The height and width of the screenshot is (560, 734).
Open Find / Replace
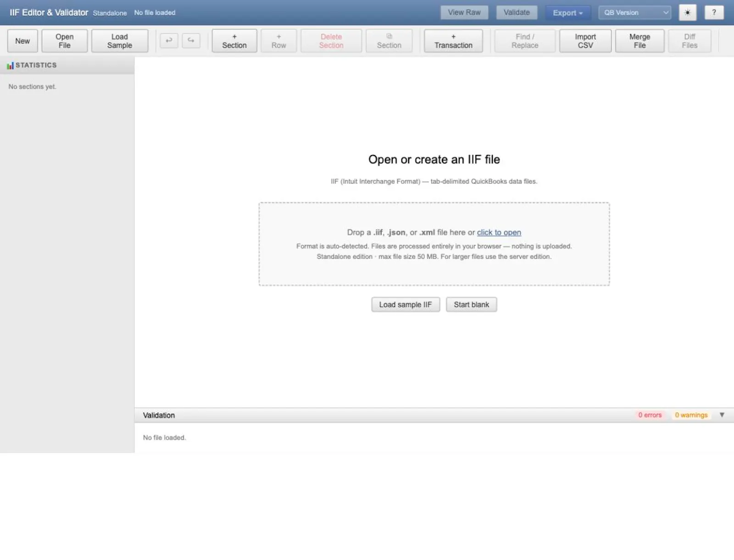pyautogui.click(x=525, y=41)
